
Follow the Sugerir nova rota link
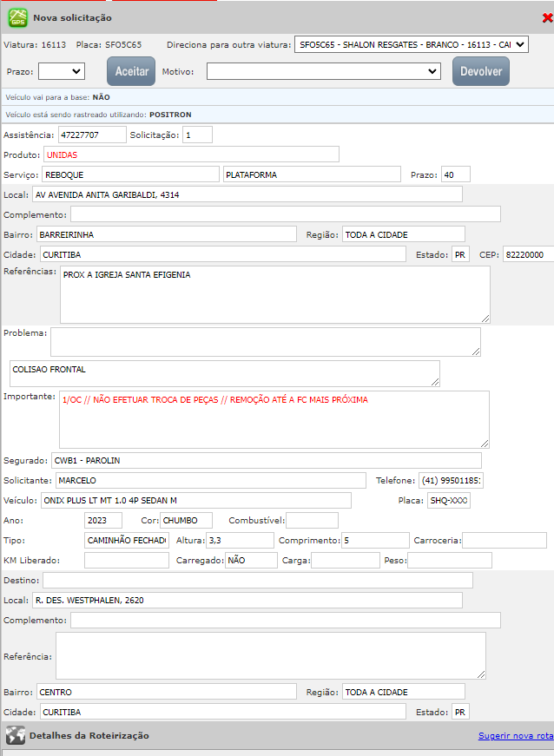515,736
